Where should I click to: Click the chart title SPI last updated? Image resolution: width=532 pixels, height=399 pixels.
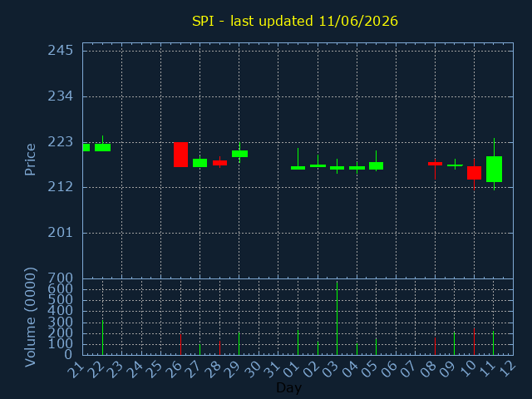click(x=295, y=21)
